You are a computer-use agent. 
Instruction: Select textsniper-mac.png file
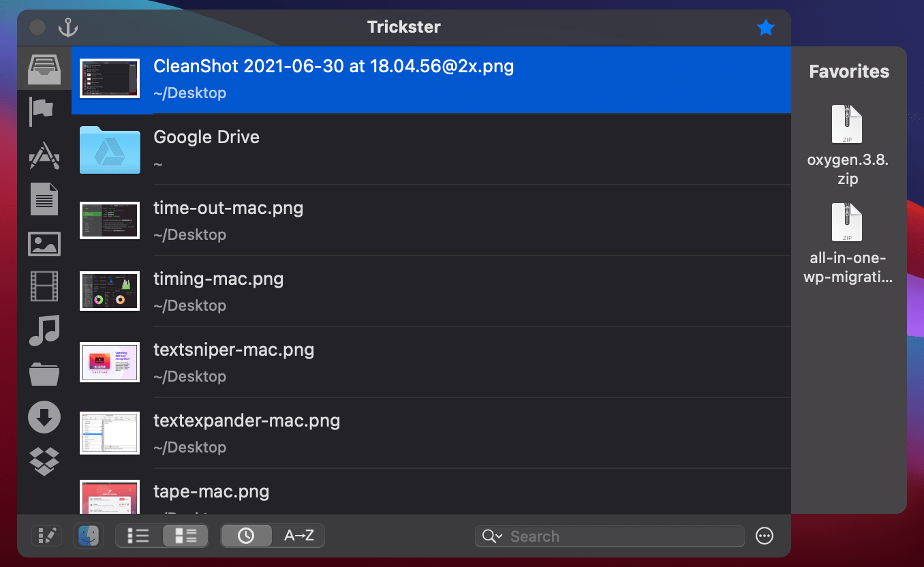431,362
